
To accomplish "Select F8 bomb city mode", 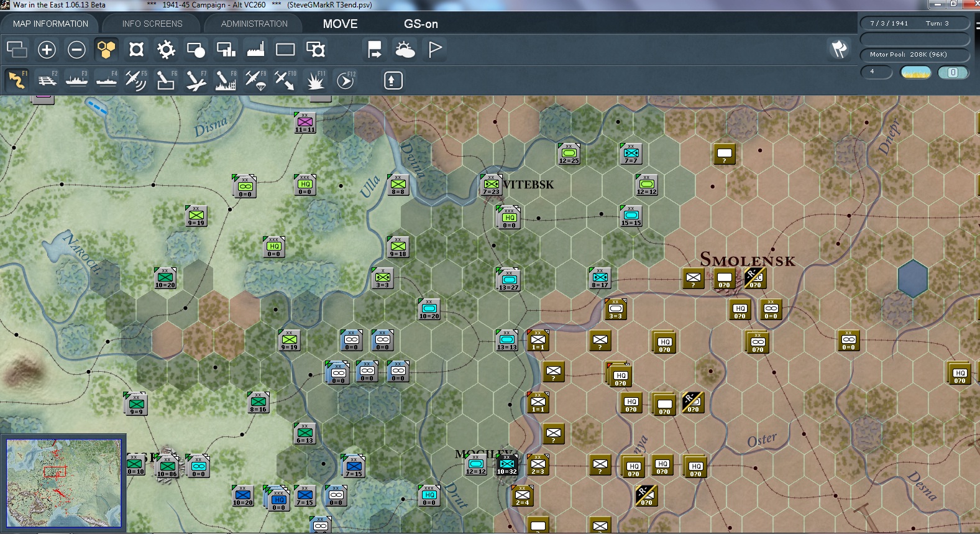I will tap(226, 80).
